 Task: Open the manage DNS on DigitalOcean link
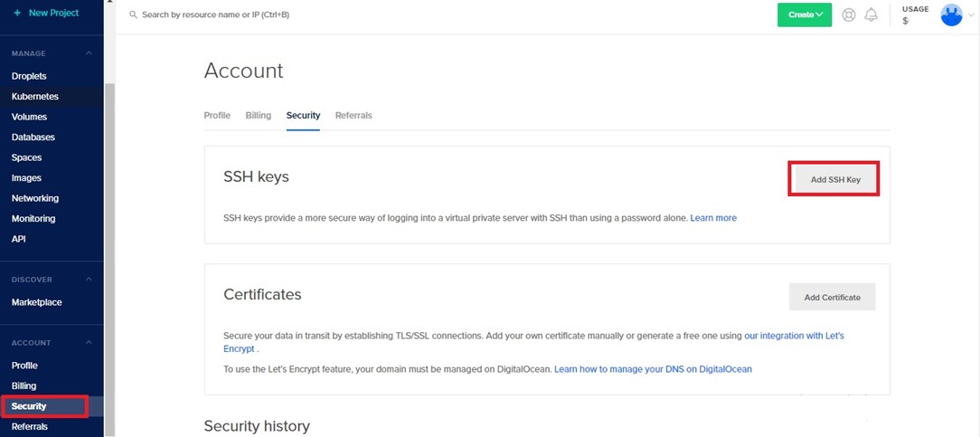(x=653, y=369)
